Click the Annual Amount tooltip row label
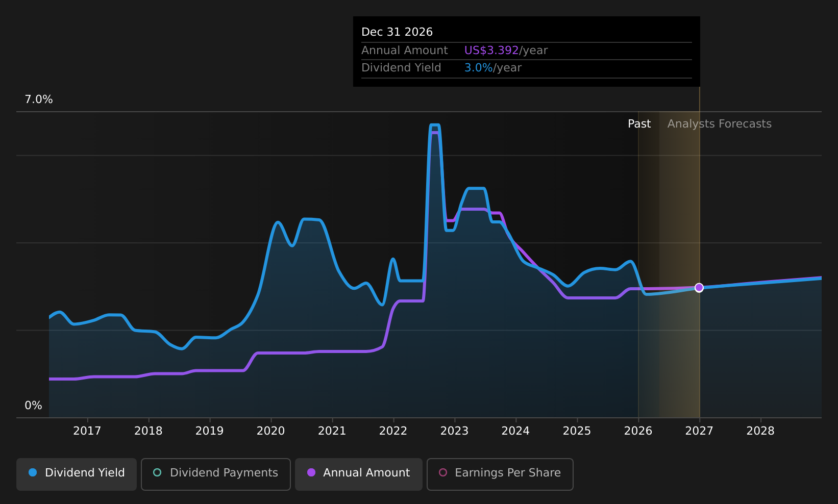Screen dimensions: 838x504 tap(405, 51)
